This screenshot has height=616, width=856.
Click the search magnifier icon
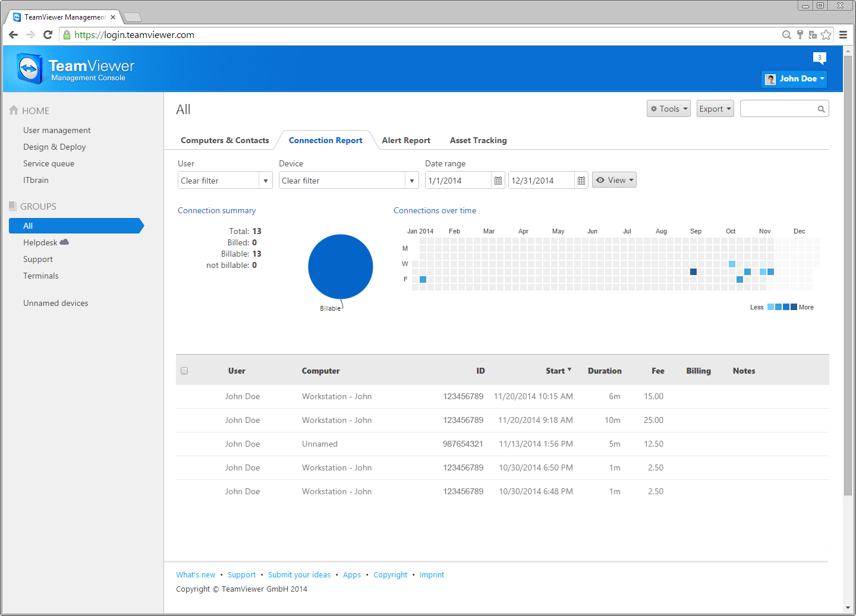pos(821,109)
